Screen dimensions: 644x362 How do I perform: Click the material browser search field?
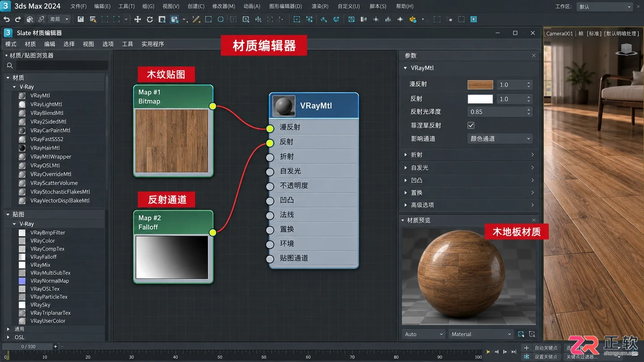62,66
